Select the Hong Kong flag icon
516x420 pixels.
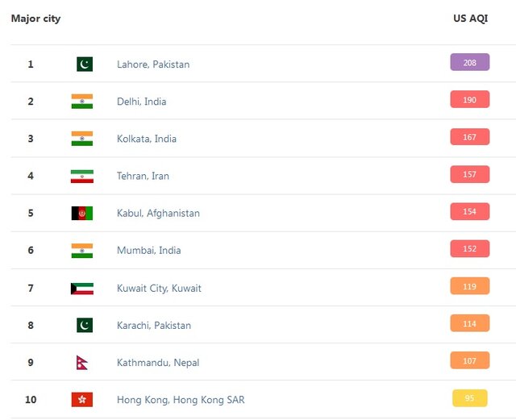(x=81, y=400)
